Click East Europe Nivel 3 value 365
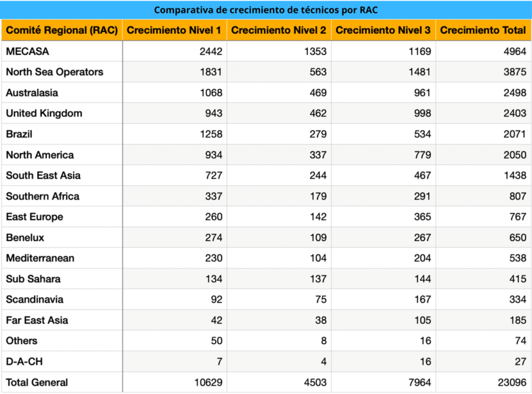 423,216
